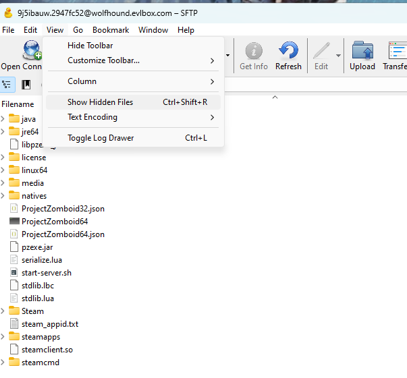Screen dimensions: 407x378
Task: Select the media folder icon
Action: coord(14,183)
